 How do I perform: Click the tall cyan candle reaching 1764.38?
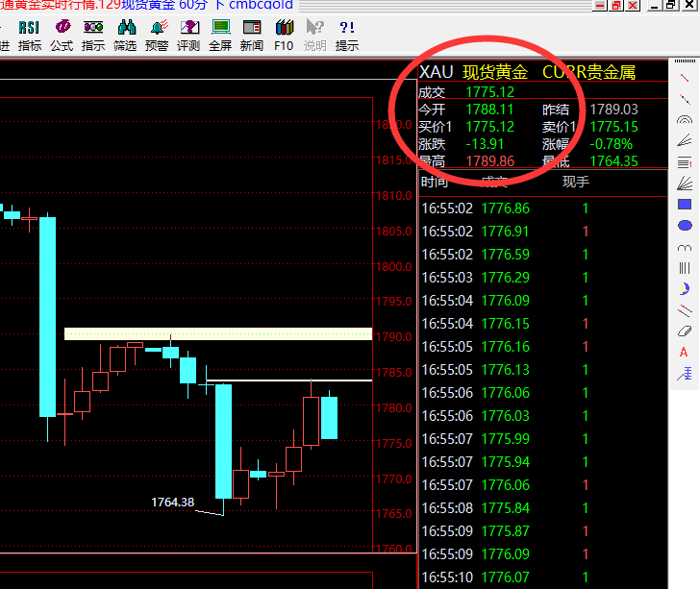[224, 441]
